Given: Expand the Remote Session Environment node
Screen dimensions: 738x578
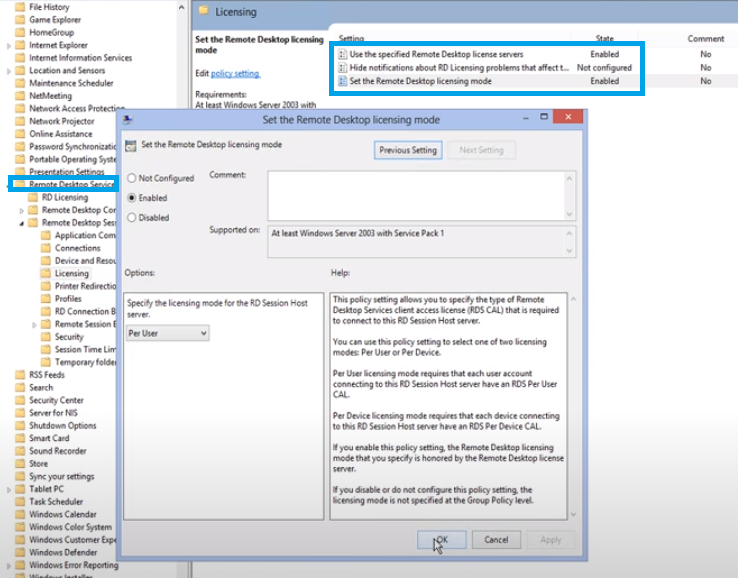Looking at the screenshot, I should [34, 325].
